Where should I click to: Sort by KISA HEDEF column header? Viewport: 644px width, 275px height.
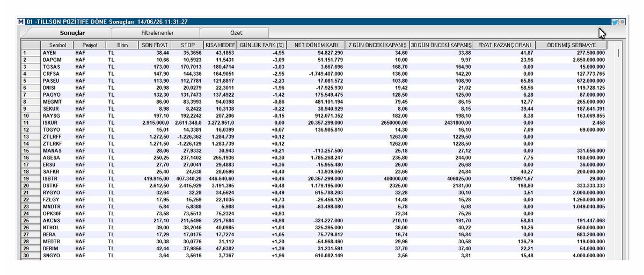pos(220,46)
